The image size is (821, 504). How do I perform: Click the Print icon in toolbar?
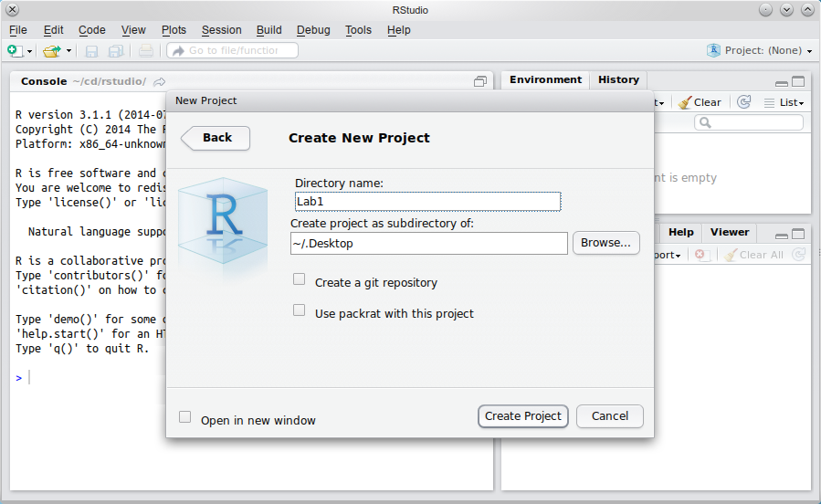[x=146, y=51]
